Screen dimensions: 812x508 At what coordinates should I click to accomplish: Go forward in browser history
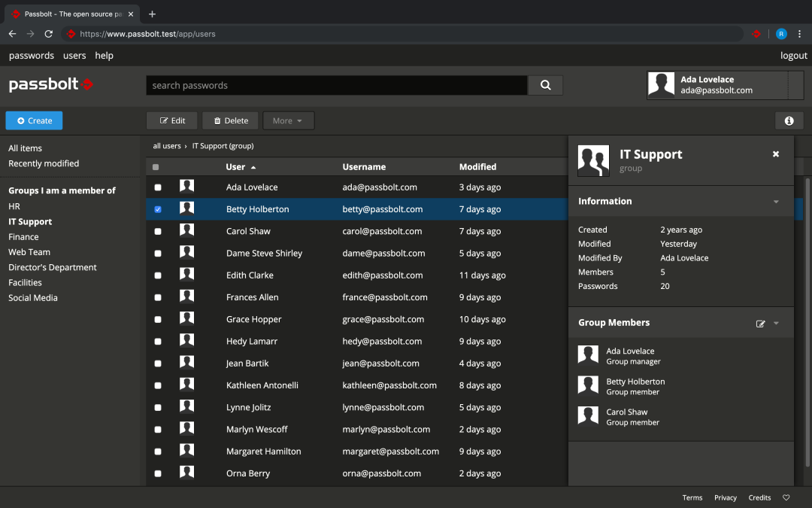pos(31,34)
